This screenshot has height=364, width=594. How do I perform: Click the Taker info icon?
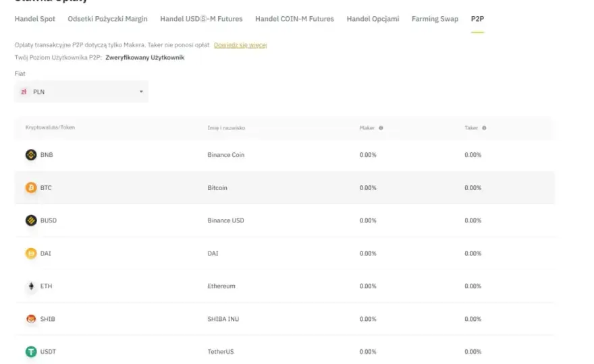point(484,128)
